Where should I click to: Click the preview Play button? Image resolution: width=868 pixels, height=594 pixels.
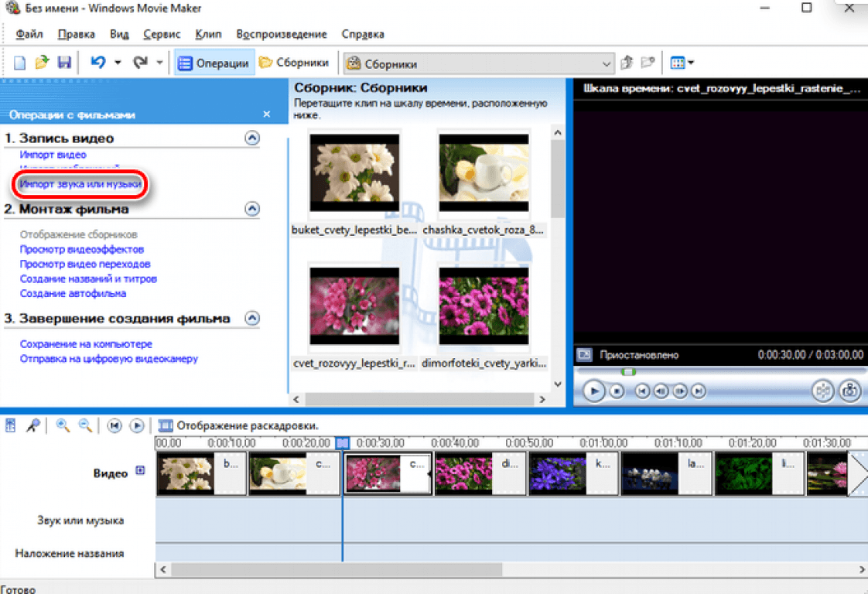click(x=593, y=391)
